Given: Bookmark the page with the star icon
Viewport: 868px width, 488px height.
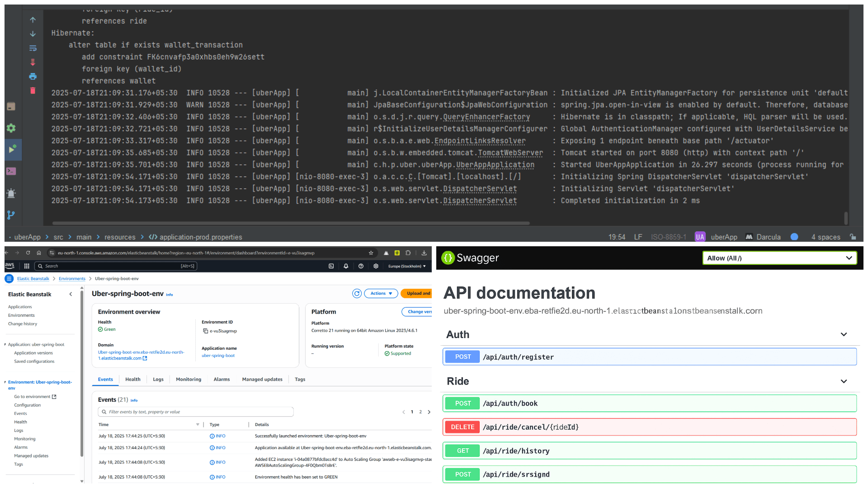Looking at the screenshot, I should point(371,253).
